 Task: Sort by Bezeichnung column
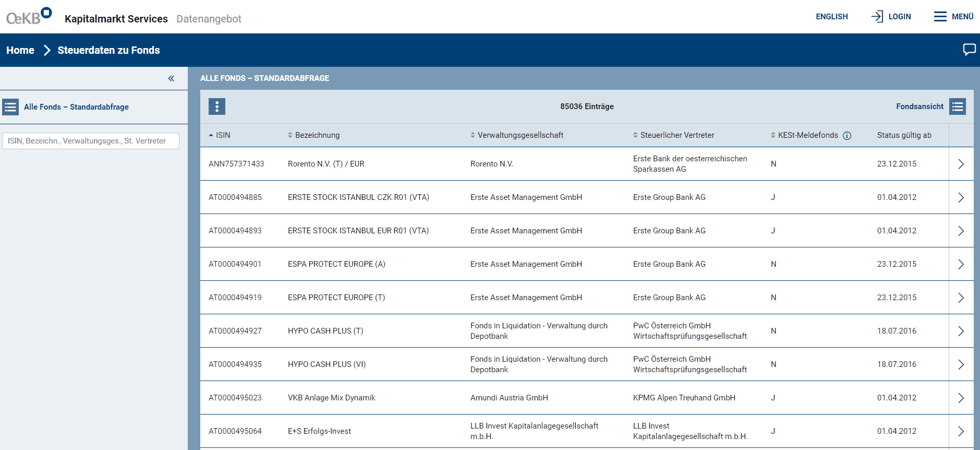coord(313,135)
